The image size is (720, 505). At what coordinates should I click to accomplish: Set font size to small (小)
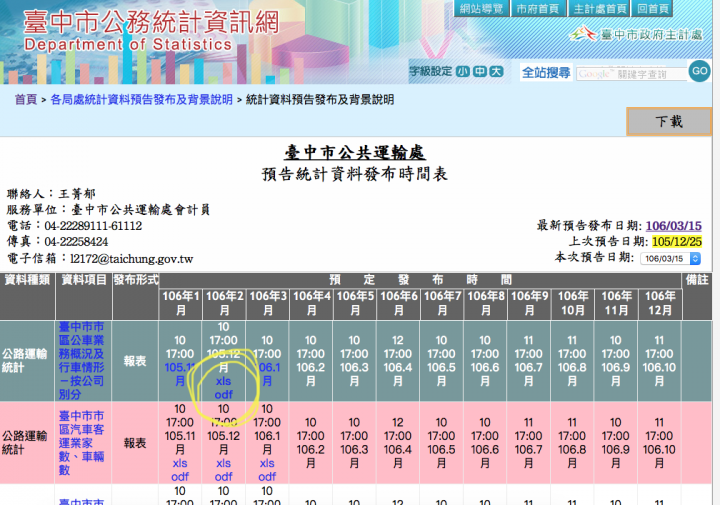pos(463,72)
